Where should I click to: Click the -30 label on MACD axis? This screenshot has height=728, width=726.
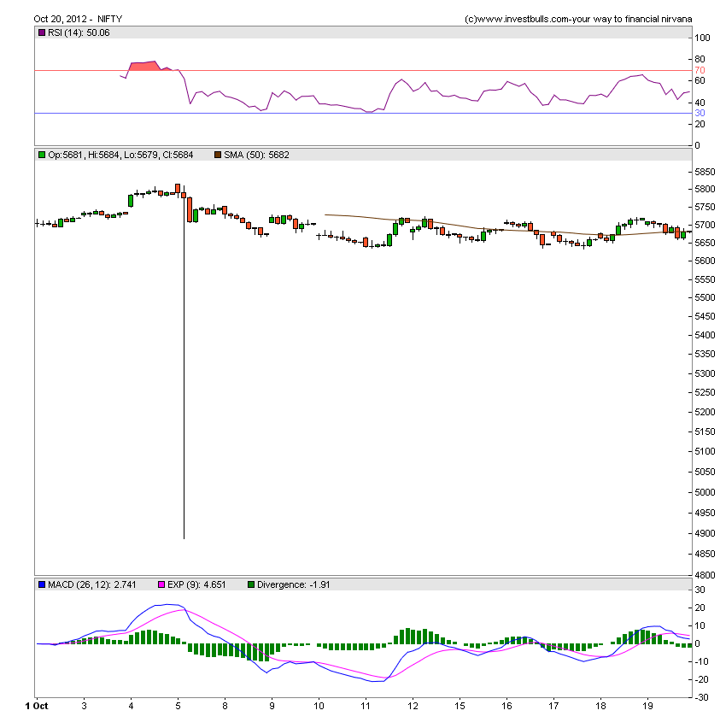[701, 697]
